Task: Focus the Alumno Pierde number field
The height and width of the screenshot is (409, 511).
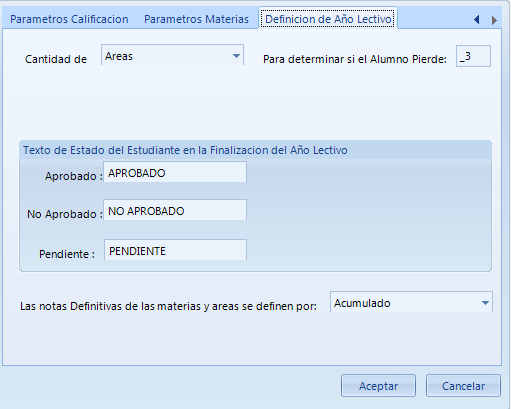Action: coord(473,56)
